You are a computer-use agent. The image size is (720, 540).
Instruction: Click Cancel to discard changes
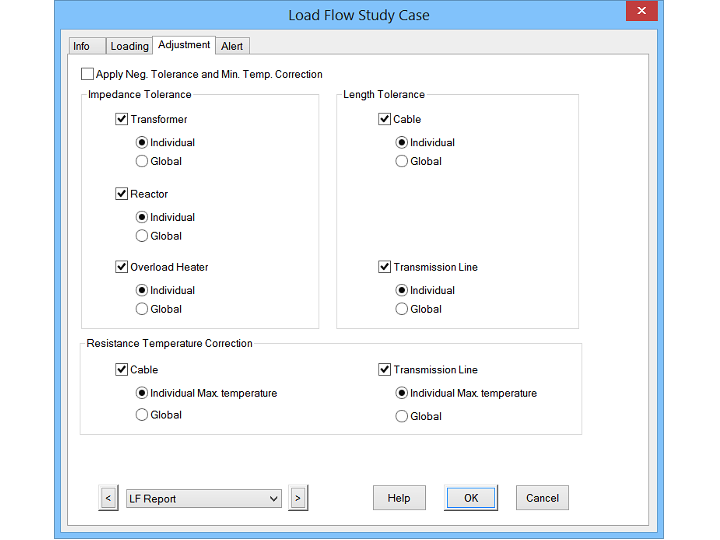coord(542,498)
